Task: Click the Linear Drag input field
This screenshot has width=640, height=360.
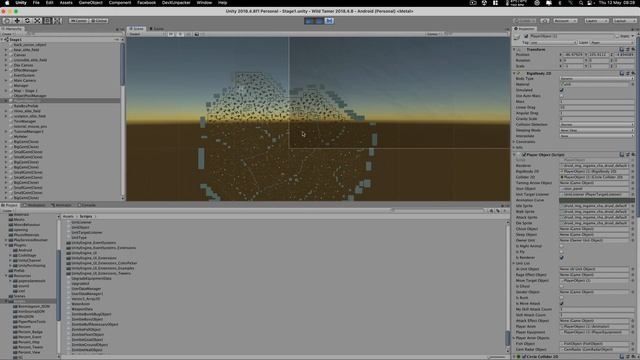Action: (597, 107)
